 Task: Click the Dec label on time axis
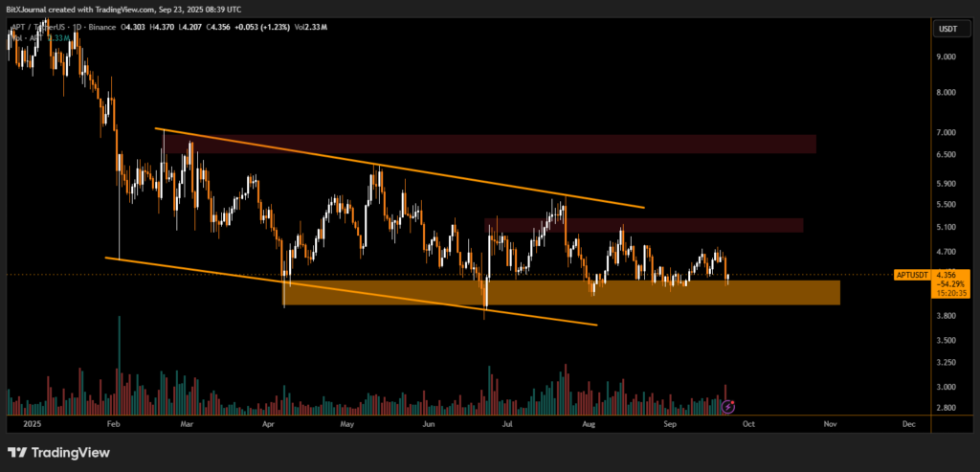coord(907,422)
